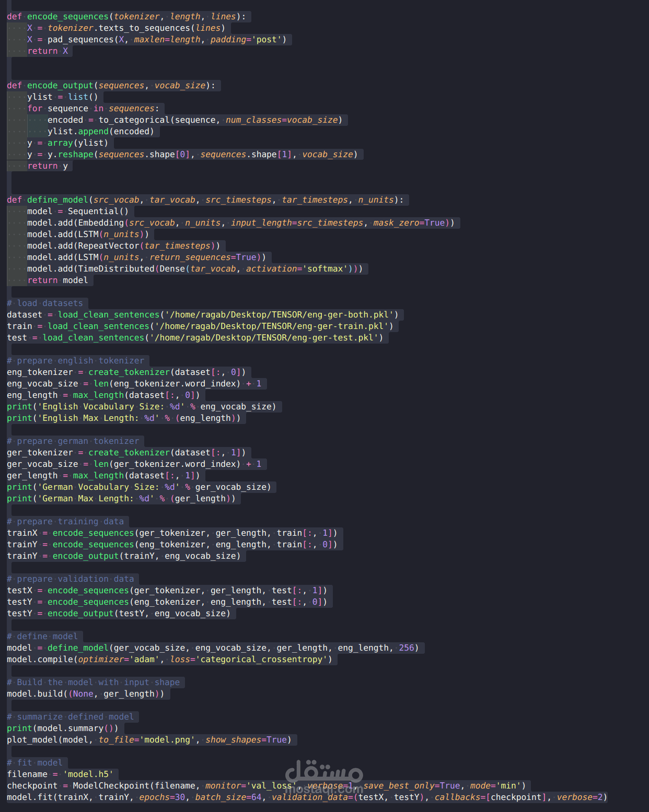Click the 'testY = encode_output' line

(119, 614)
